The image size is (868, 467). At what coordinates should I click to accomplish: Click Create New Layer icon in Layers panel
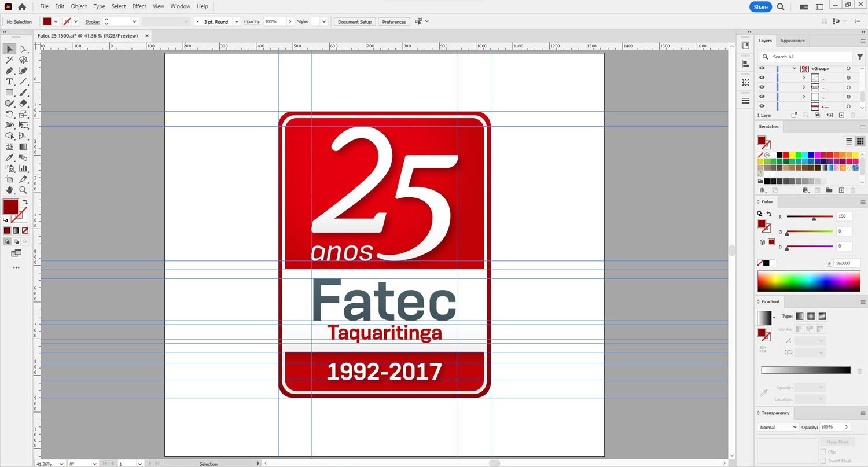(841, 115)
